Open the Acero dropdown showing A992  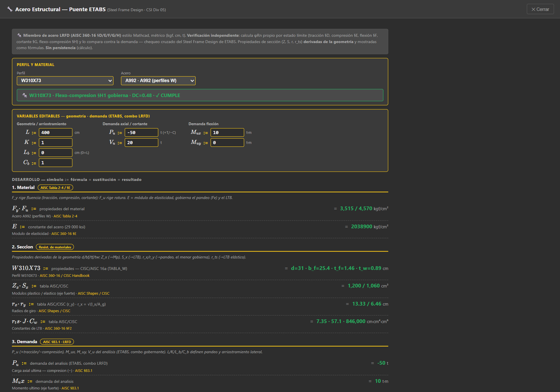click(x=158, y=80)
